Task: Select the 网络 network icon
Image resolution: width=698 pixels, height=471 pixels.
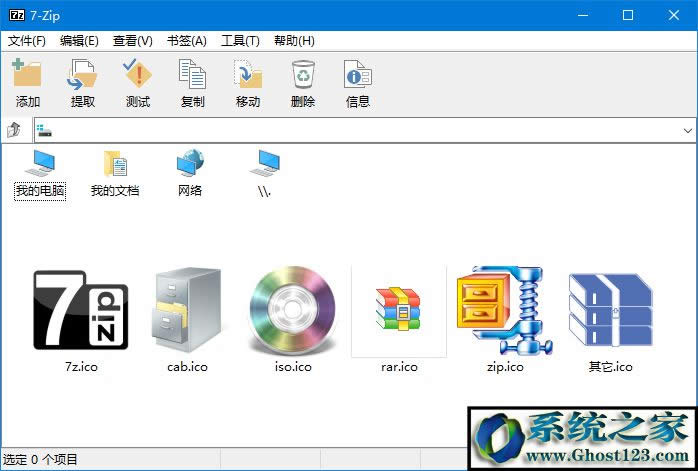Action: click(190, 163)
